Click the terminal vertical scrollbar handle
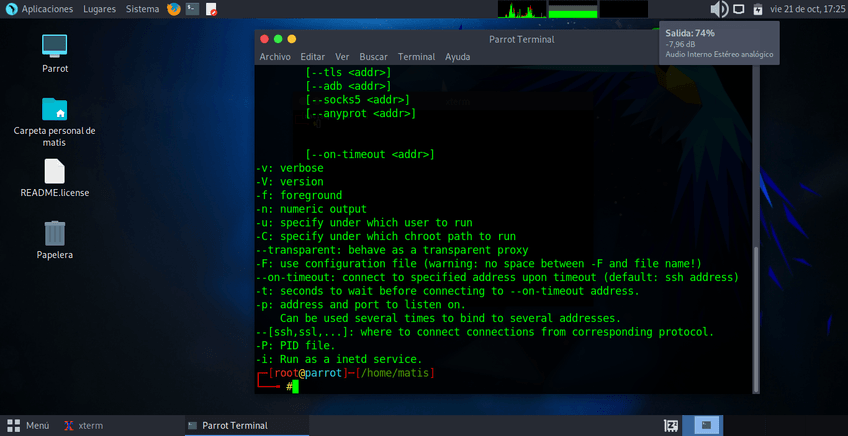The image size is (848, 436). click(x=756, y=319)
